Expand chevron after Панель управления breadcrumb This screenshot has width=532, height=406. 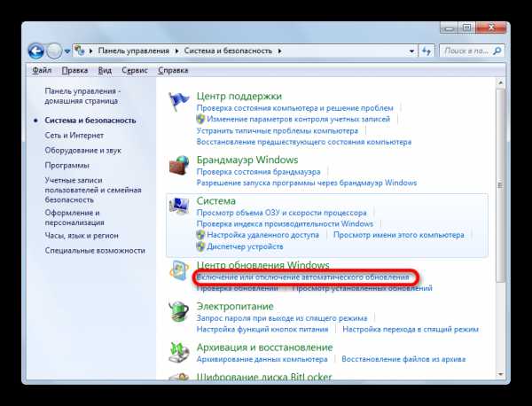(176, 51)
